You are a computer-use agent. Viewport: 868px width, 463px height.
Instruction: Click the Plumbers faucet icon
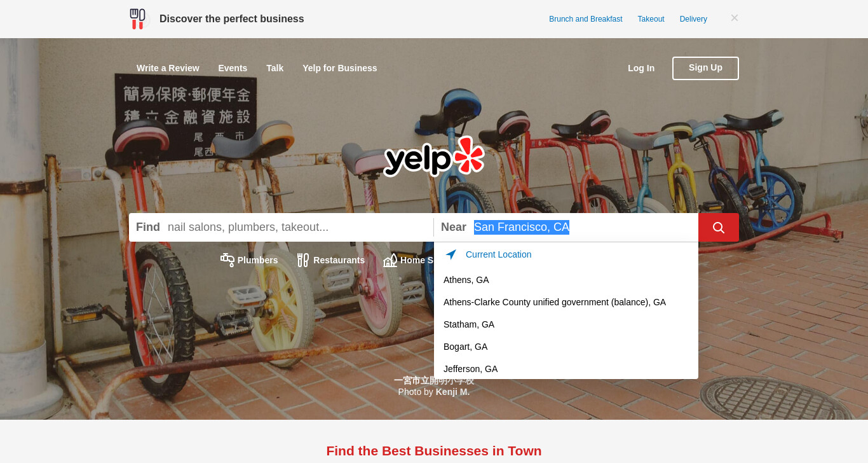coord(227,259)
